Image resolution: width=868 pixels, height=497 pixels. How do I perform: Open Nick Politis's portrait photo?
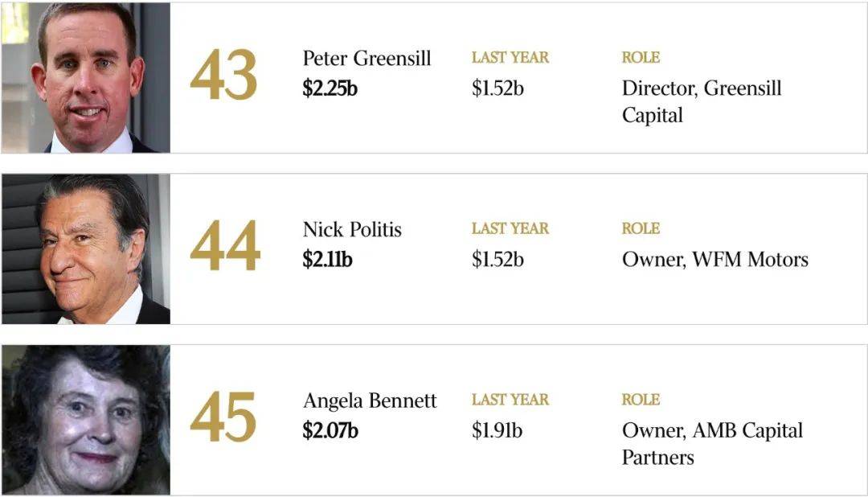[86, 249]
